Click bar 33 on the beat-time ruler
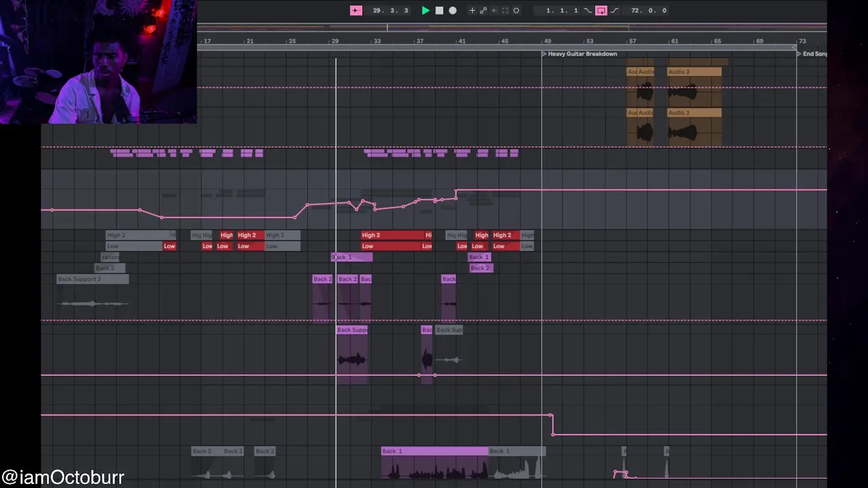Image resolution: width=868 pixels, height=488 pixels. 378,41
